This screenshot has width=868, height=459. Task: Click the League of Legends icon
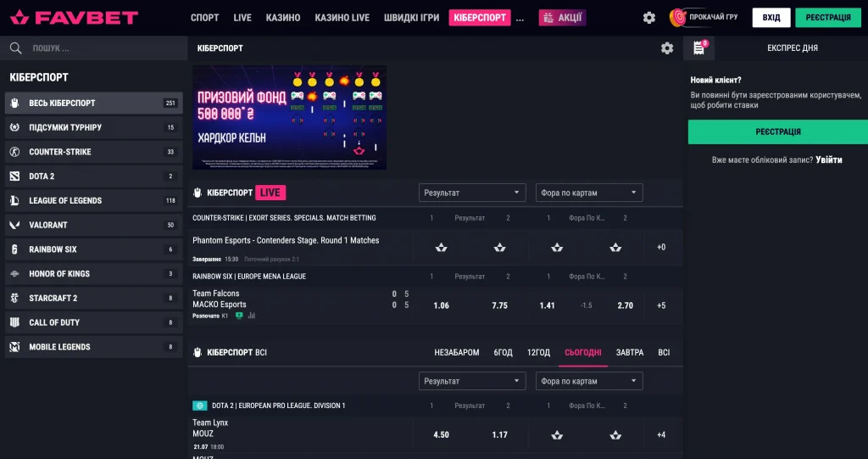(15, 201)
